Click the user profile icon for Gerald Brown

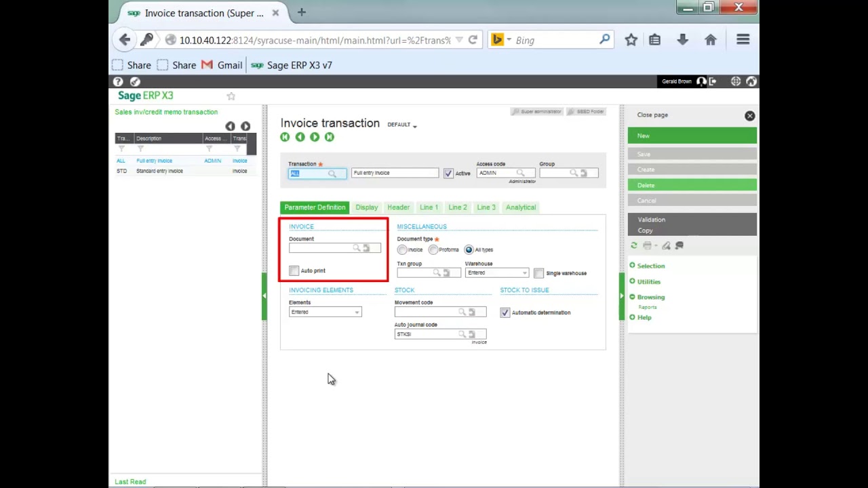click(x=701, y=81)
